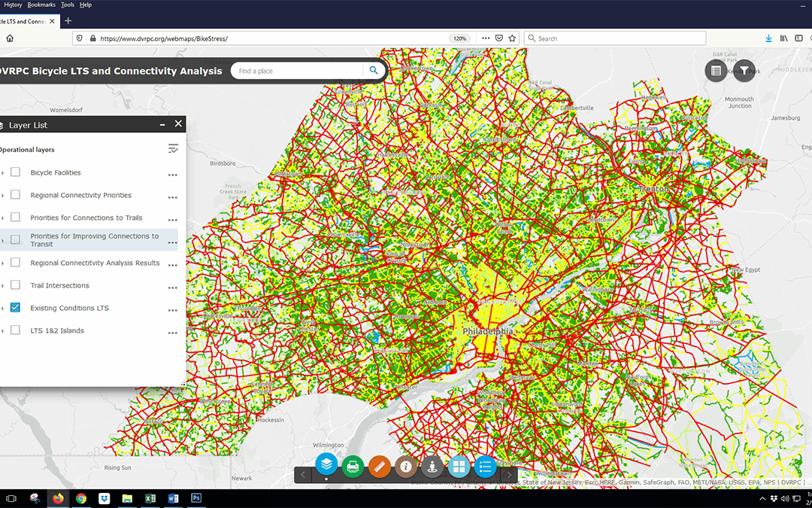The image size is (812, 508).
Task: Select the orange Measurement ruler tool
Action: click(x=380, y=467)
